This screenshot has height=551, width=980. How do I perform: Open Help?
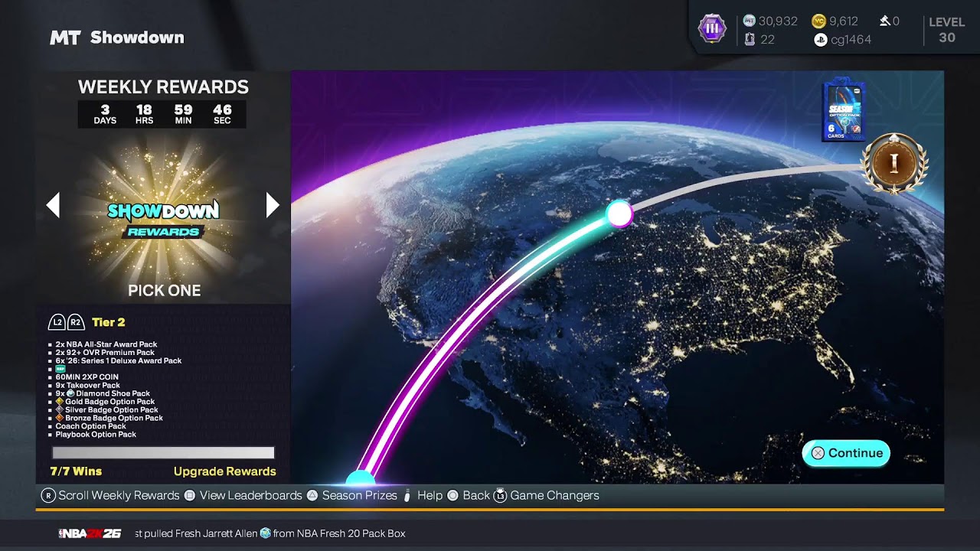(430, 495)
